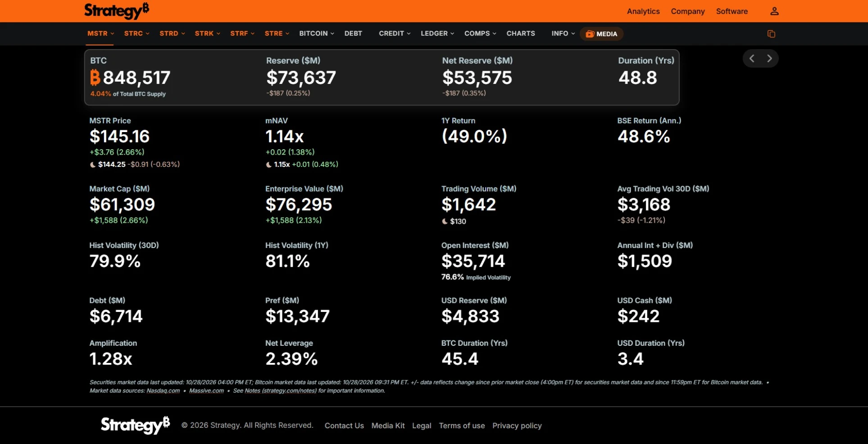
Task: Open the Media Kit footer link
Action: 388,426
